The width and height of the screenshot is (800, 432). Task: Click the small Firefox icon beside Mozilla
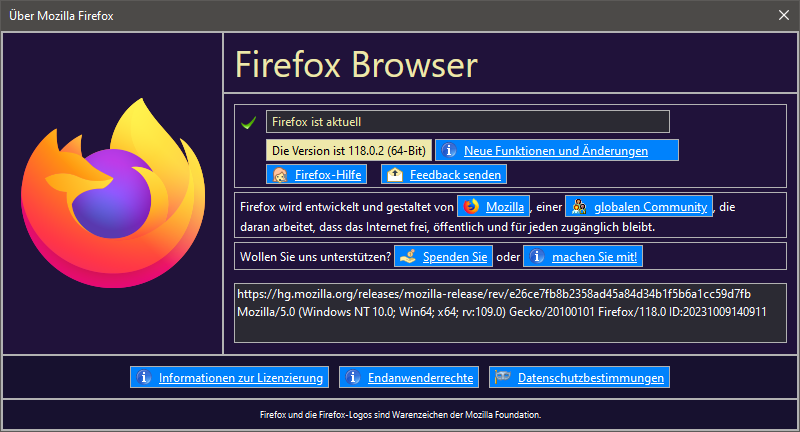coord(471,207)
